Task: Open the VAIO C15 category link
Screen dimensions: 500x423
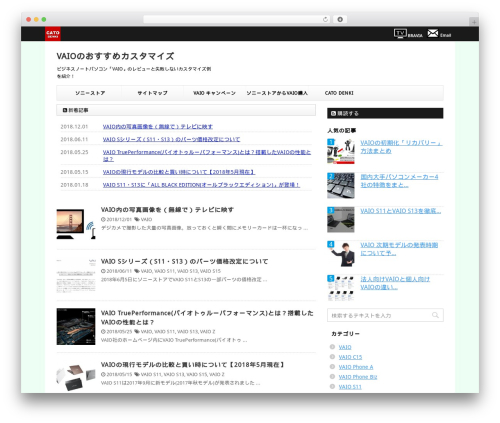Action: click(x=350, y=357)
